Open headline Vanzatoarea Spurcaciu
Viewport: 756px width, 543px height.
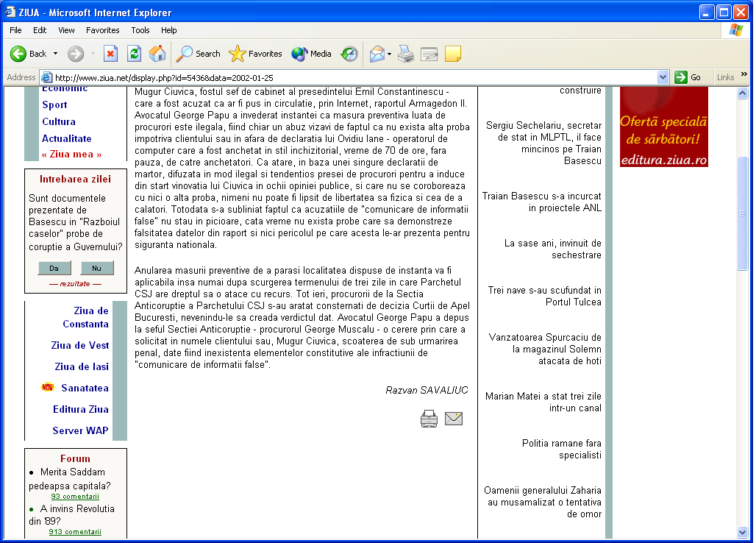pos(545,349)
